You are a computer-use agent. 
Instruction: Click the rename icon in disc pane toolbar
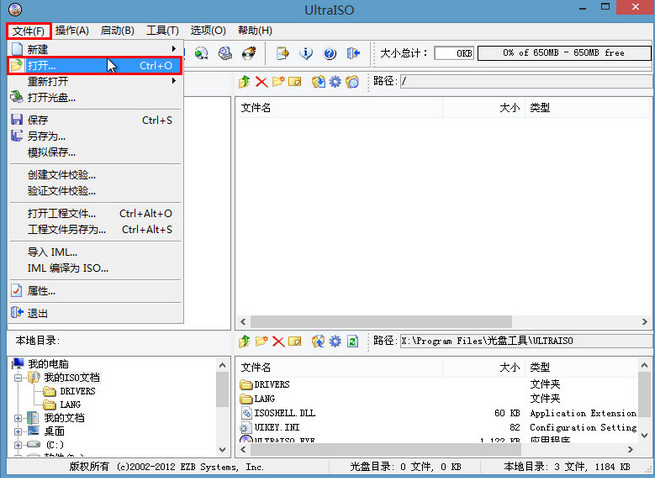click(x=294, y=81)
